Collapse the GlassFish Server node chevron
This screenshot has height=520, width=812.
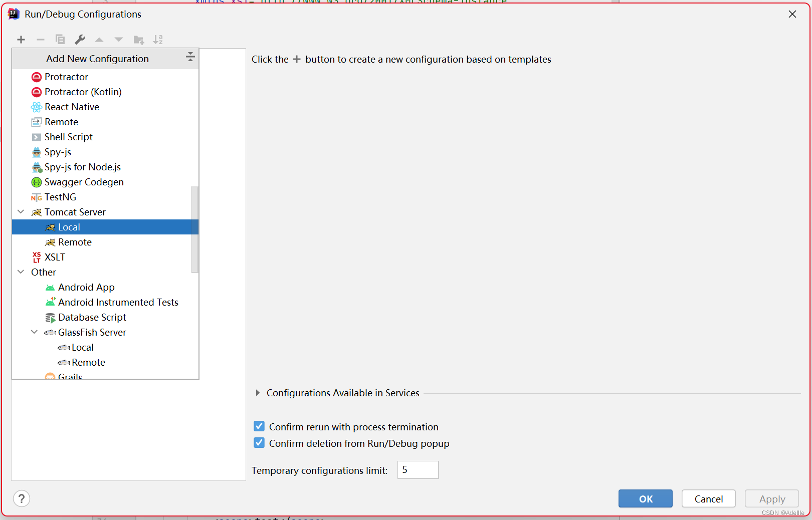pos(35,332)
